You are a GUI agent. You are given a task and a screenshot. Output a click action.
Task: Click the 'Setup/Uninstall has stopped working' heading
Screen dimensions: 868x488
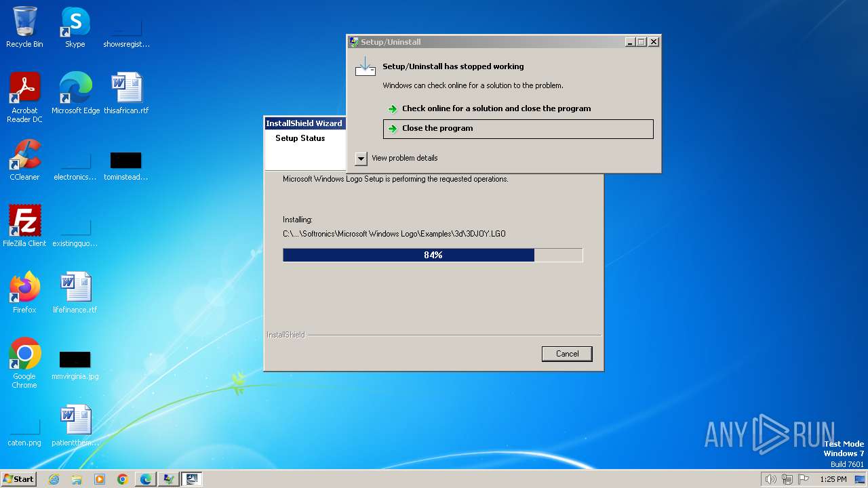[453, 66]
